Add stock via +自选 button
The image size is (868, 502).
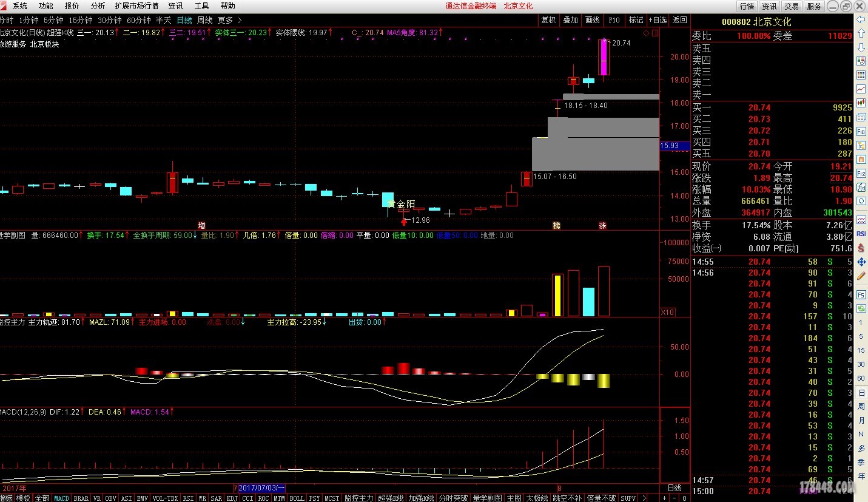pyautogui.click(x=658, y=20)
